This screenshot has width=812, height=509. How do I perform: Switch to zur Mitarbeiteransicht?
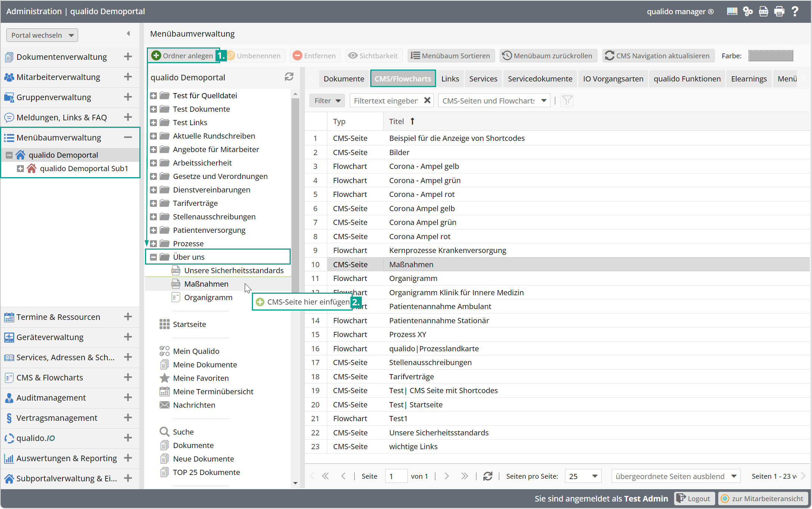[x=762, y=498]
